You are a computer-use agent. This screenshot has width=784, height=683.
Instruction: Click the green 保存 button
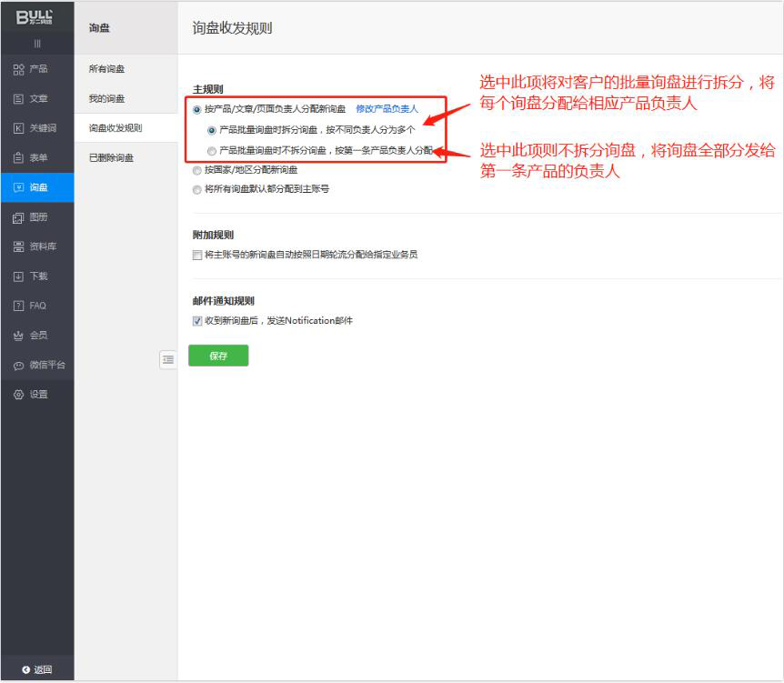click(218, 356)
